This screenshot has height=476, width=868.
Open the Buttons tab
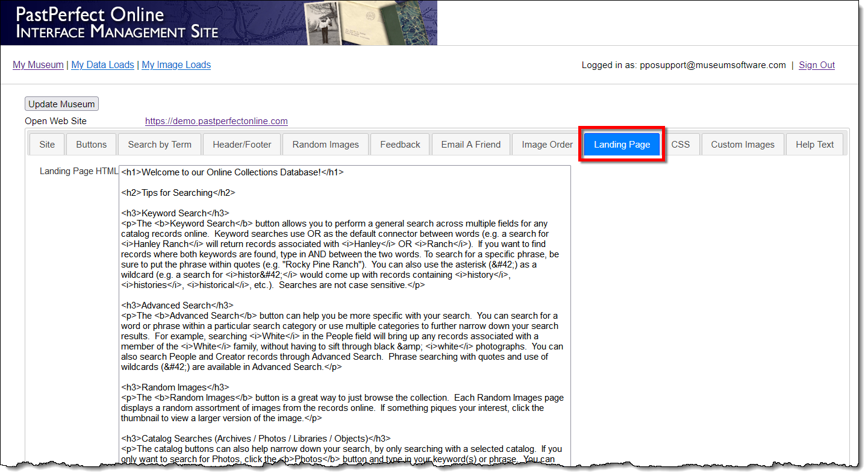click(92, 145)
